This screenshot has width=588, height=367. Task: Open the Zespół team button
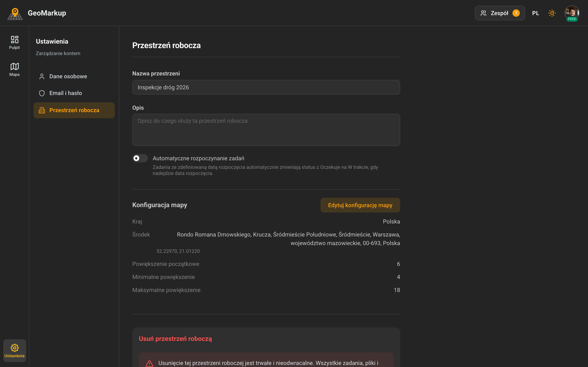pyautogui.click(x=500, y=13)
